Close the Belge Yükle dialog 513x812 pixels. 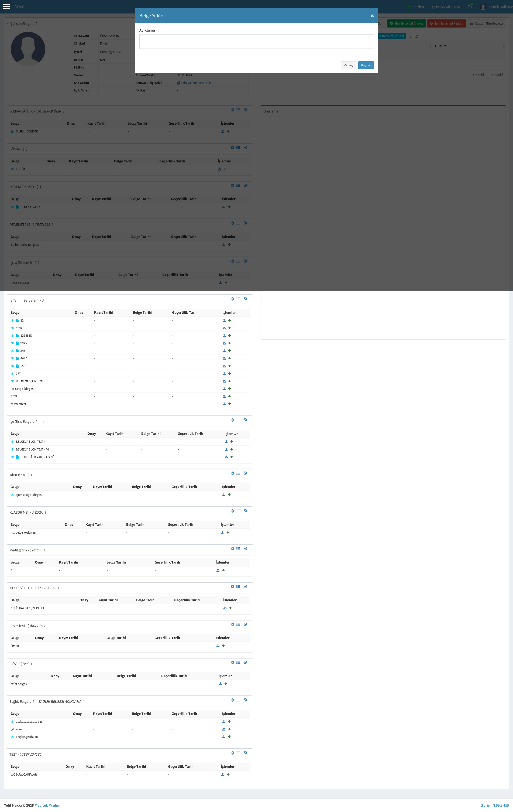coord(373,16)
